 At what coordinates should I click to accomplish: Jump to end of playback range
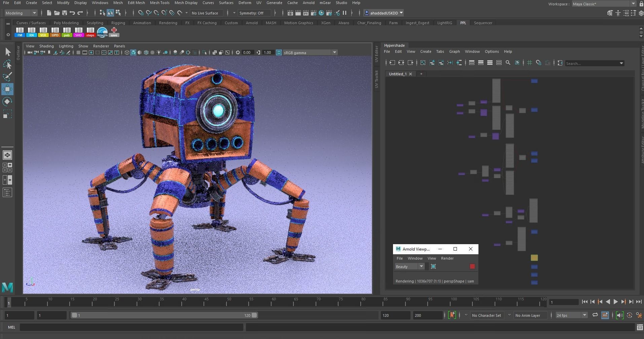[x=639, y=302]
